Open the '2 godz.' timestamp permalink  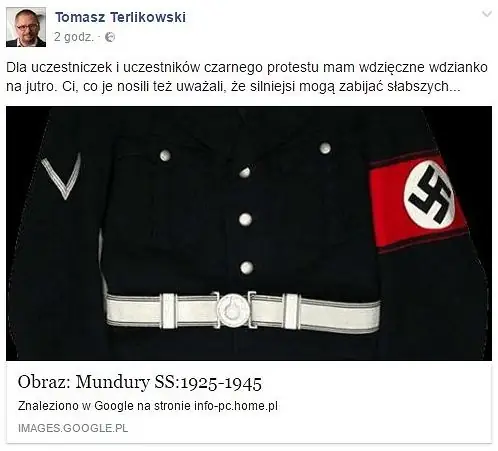coord(74,37)
